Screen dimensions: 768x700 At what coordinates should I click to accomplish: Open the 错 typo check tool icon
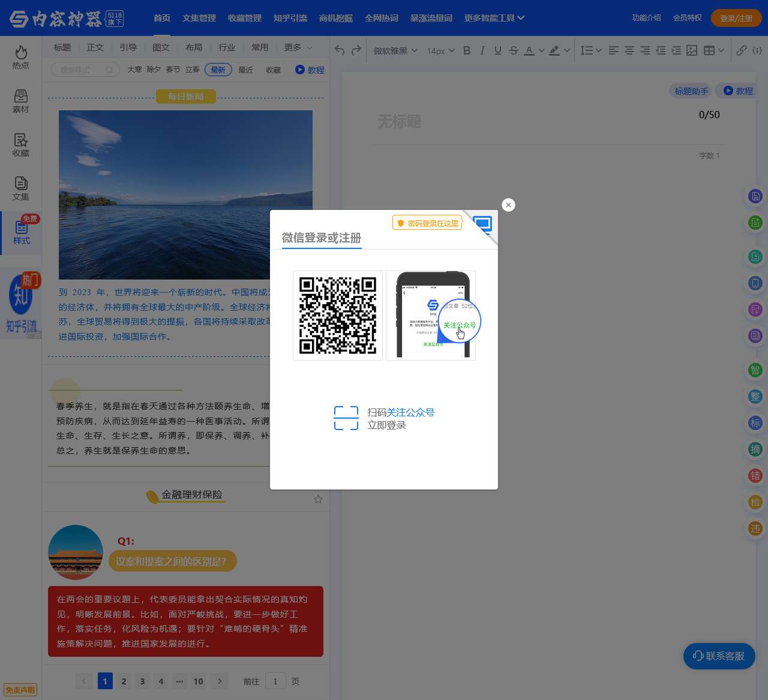755,476
